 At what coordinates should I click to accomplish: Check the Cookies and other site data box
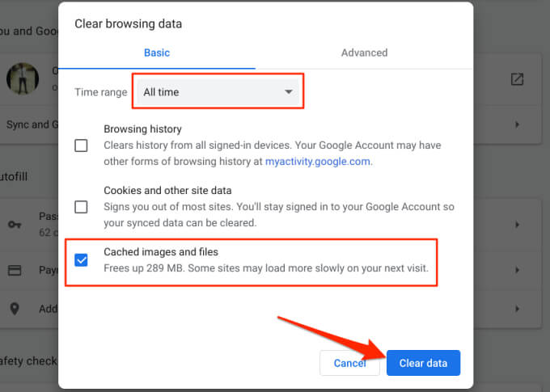pyautogui.click(x=81, y=207)
